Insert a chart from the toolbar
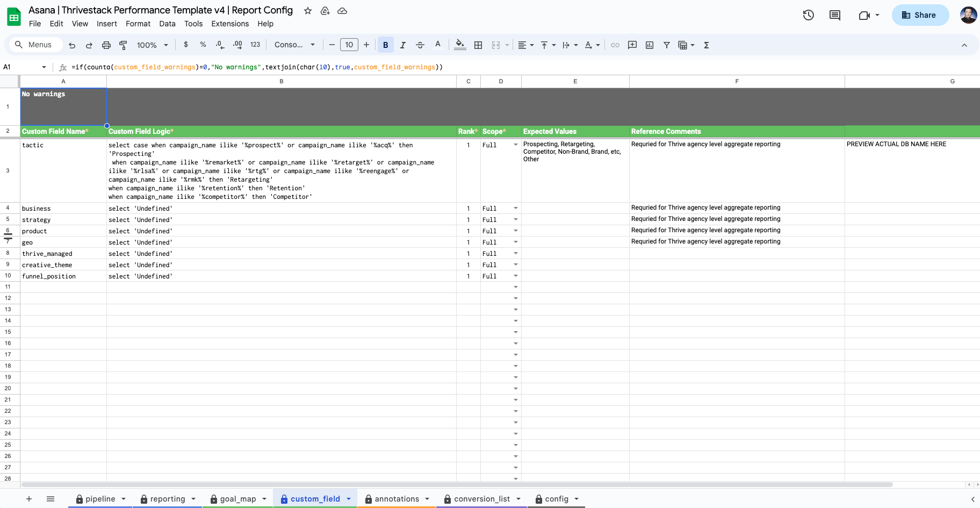 click(650, 45)
